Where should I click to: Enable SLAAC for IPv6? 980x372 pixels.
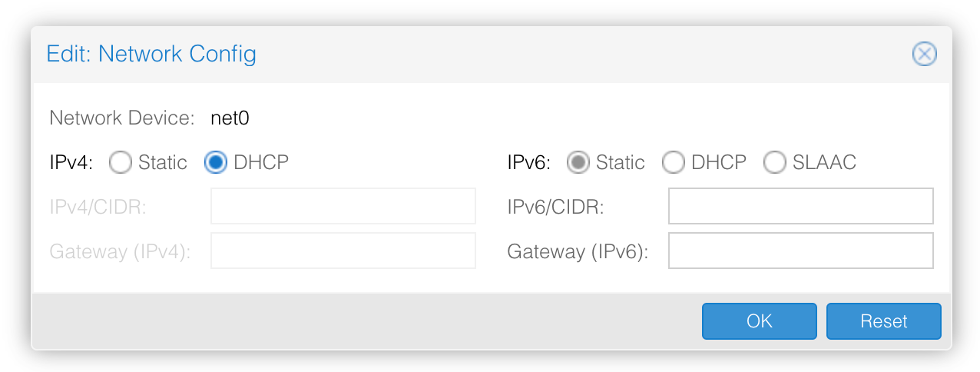coord(775,162)
